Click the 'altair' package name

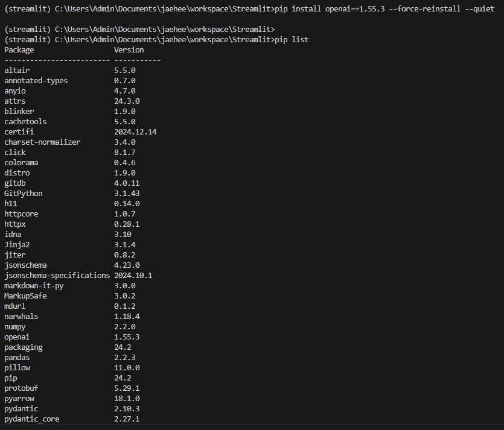(17, 71)
